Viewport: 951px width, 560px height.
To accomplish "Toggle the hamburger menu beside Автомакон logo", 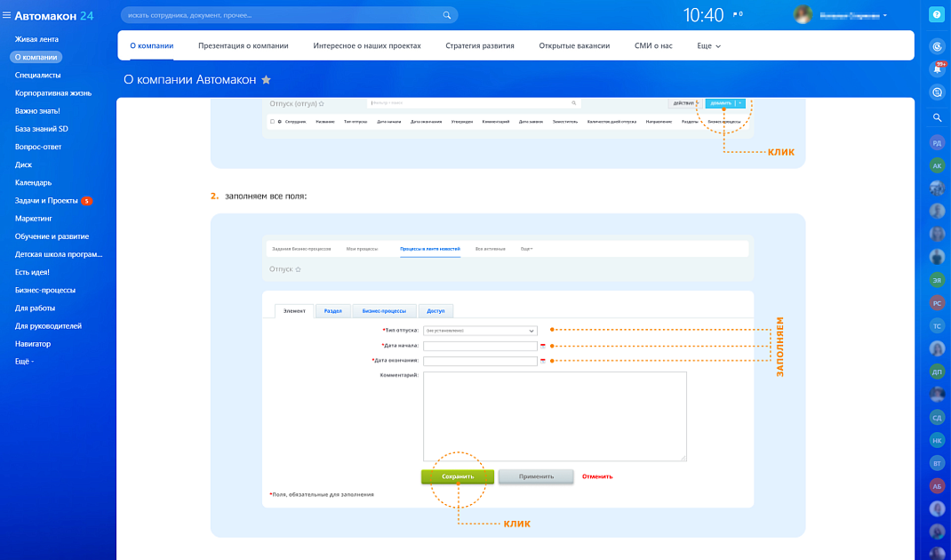I will coord(7,15).
